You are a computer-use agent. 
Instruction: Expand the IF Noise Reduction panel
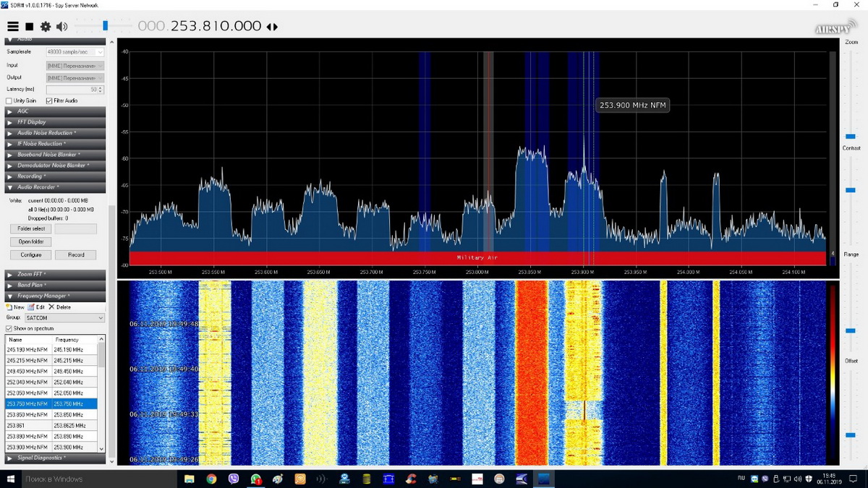click(55, 144)
